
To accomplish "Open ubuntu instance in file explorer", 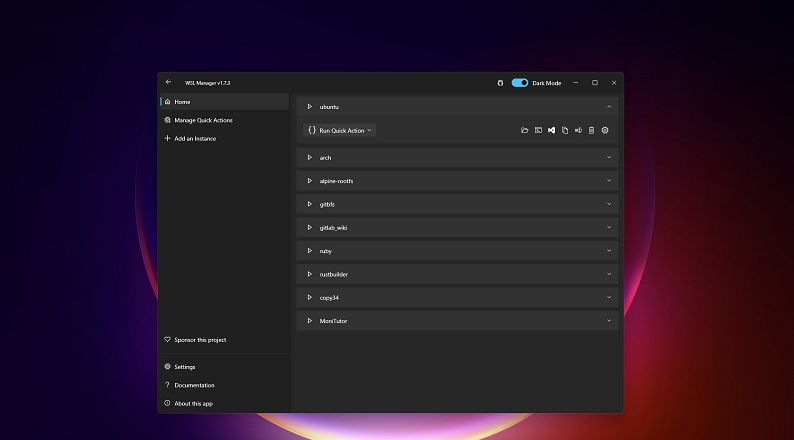I will pyautogui.click(x=525, y=131).
